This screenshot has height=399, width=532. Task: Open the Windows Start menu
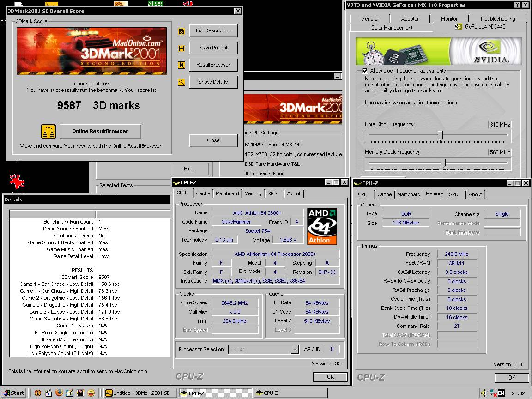pos(13,393)
